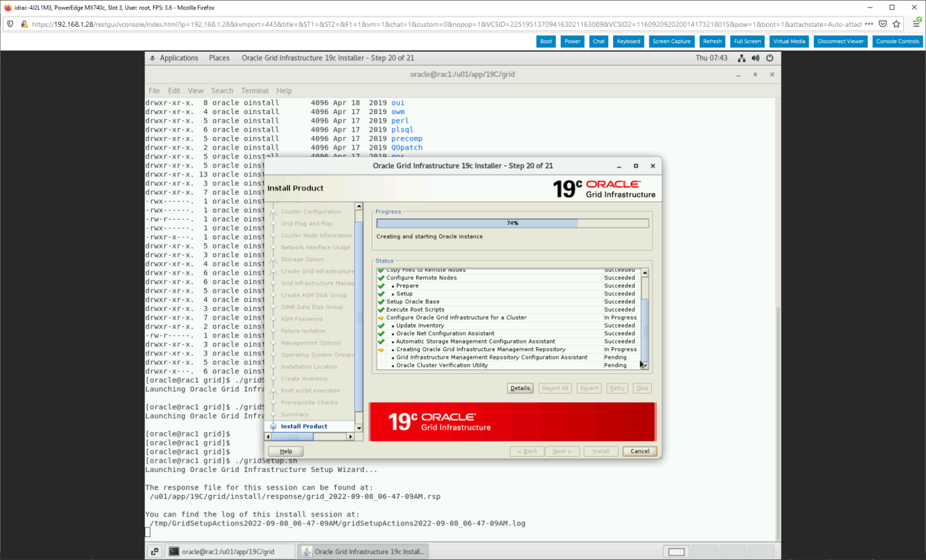
Task: Open the terminal View menu
Action: coord(195,91)
